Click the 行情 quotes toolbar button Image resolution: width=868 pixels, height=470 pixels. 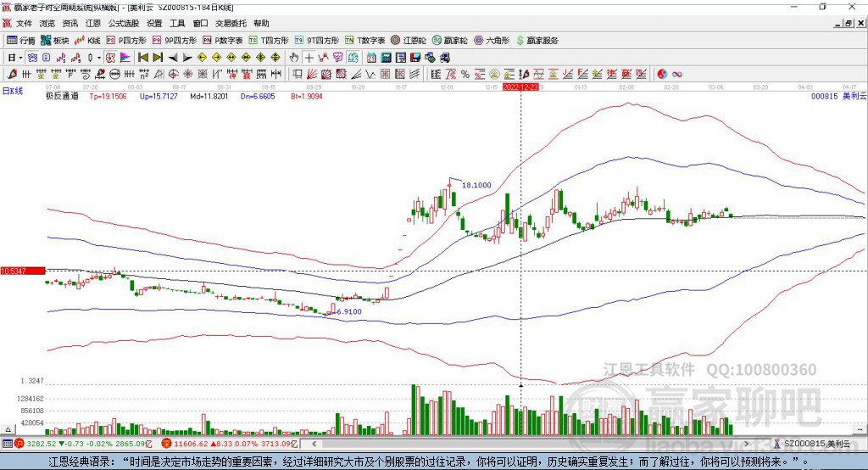click(21, 41)
